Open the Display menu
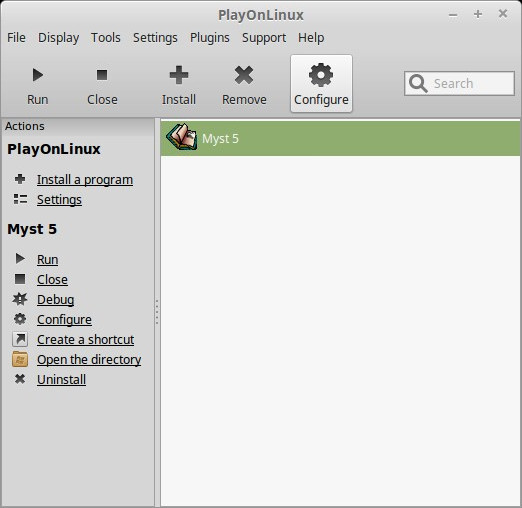The image size is (522, 508). click(58, 38)
